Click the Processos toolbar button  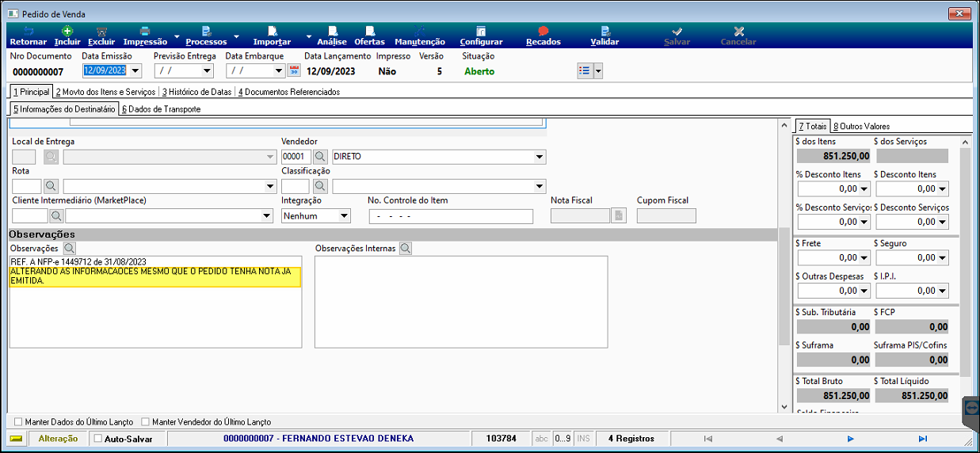click(x=206, y=36)
